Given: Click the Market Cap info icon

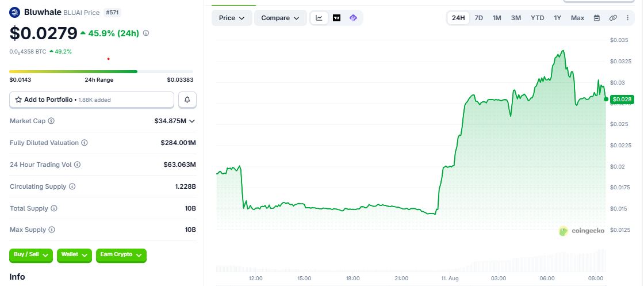Looking at the screenshot, I should click(x=51, y=121).
